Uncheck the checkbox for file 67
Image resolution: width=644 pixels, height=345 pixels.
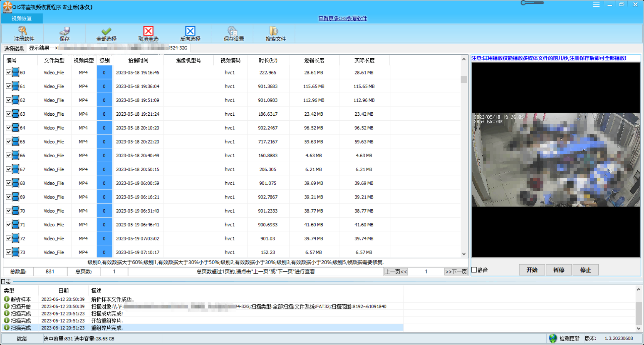tap(8, 169)
